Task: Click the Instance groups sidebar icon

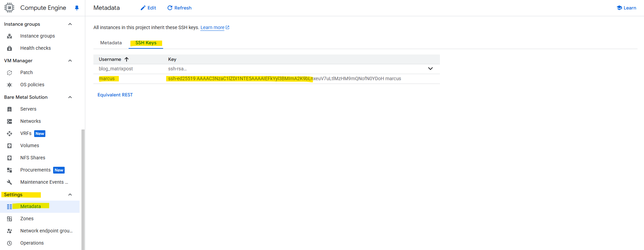Action: (9, 36)
